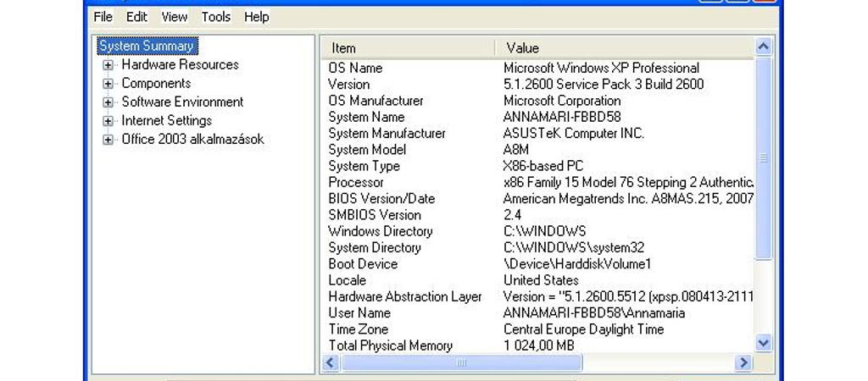Open the File menu
The width and height of the screenshot is (868, 381).
(103, 17)
